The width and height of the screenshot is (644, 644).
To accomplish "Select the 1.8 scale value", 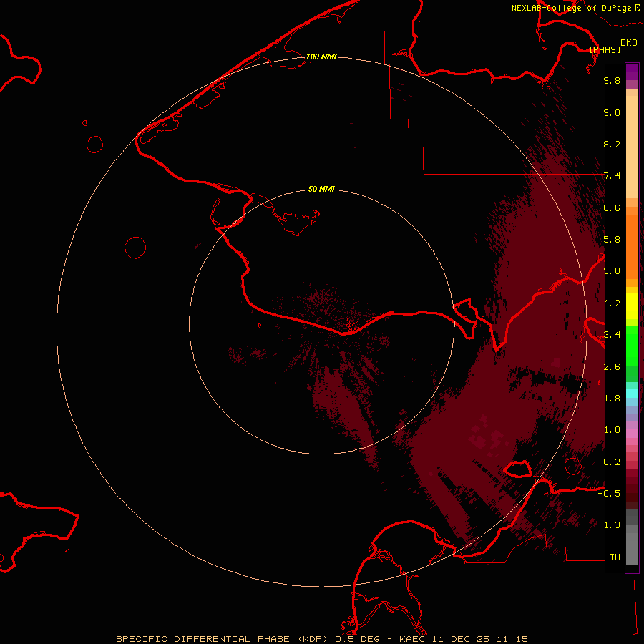I will click(612, 399).
